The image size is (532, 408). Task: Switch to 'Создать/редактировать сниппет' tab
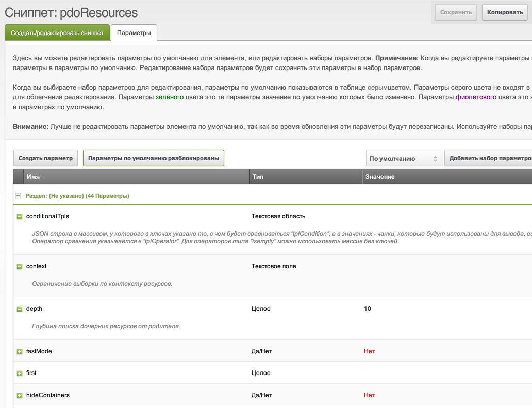(x=57, y=33)
